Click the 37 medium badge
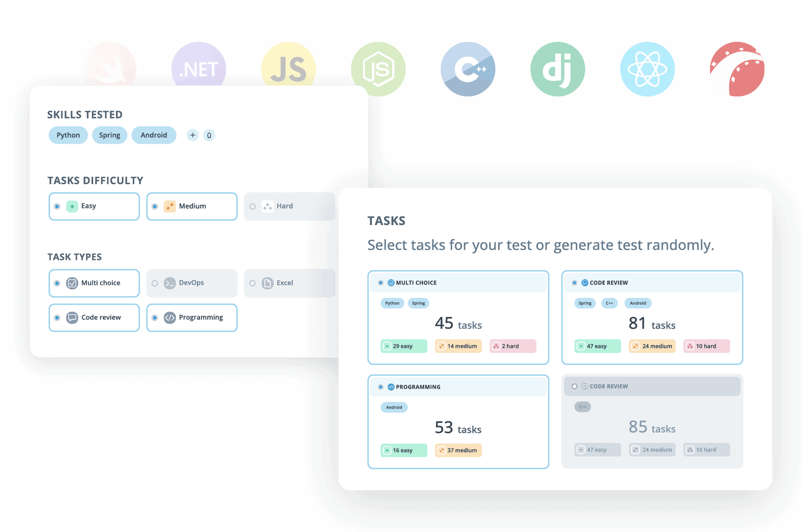This screenshot has width=802, height=532. coord(458,450)
